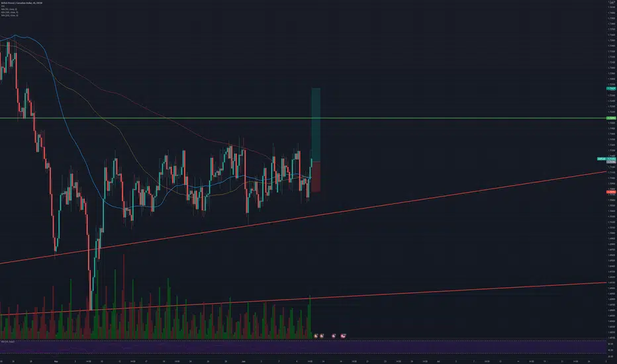This screenshot has height=364, width=617.
Task: Click the red stop price label on axis
Action: pos(611,192)
